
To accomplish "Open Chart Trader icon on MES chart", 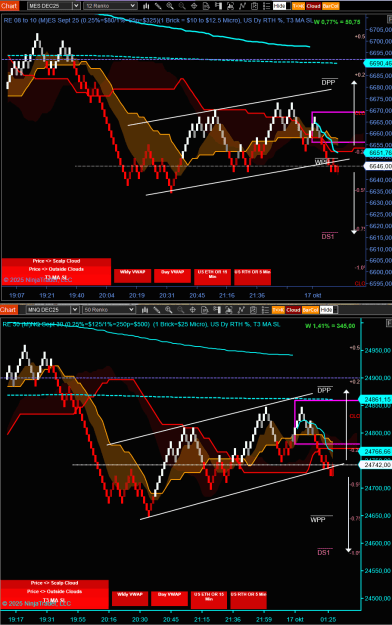I will 218,6.
